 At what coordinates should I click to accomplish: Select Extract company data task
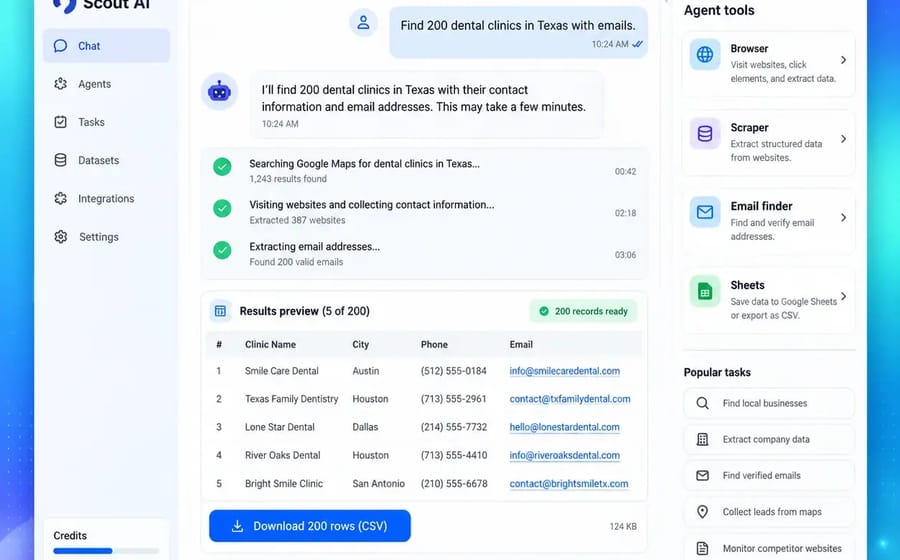(x=769, y=440)
